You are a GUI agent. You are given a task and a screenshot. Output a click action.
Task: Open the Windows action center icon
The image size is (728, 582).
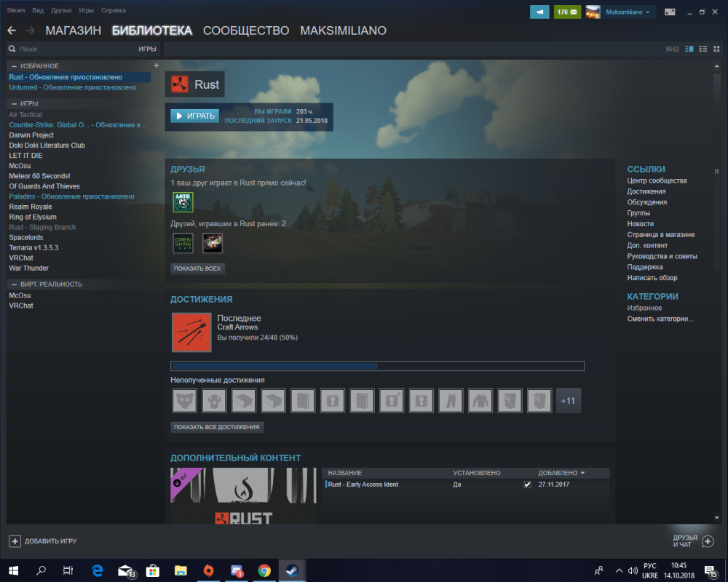[711, 571]
